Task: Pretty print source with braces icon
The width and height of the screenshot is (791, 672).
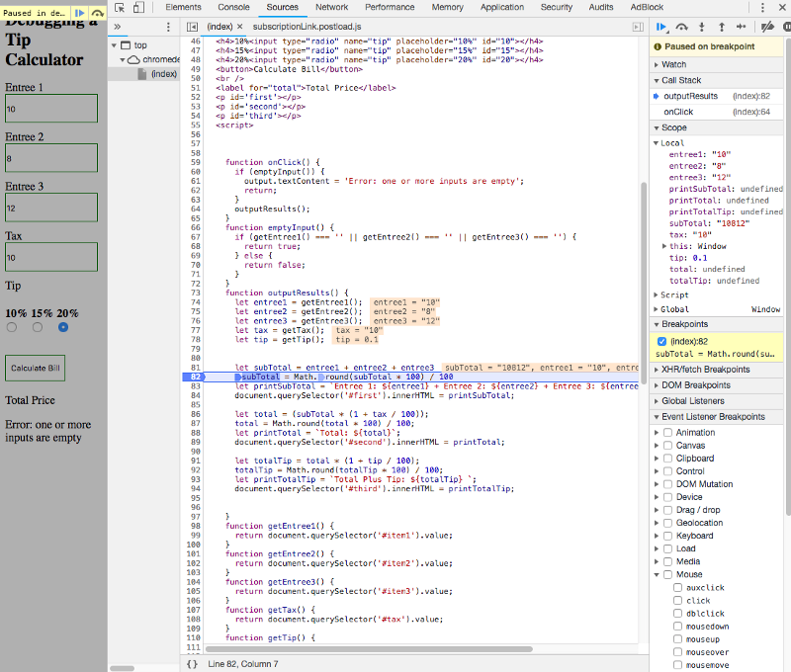Action: [192, 664]
